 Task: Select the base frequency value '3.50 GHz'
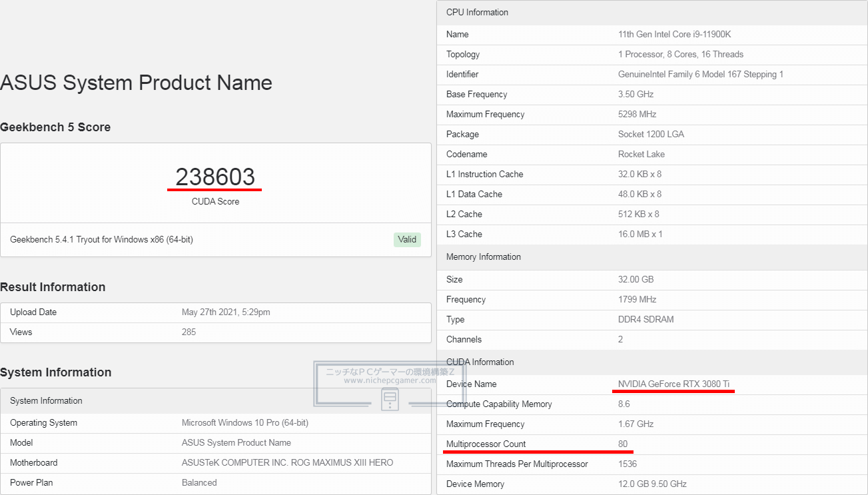[x=636, y=95]
